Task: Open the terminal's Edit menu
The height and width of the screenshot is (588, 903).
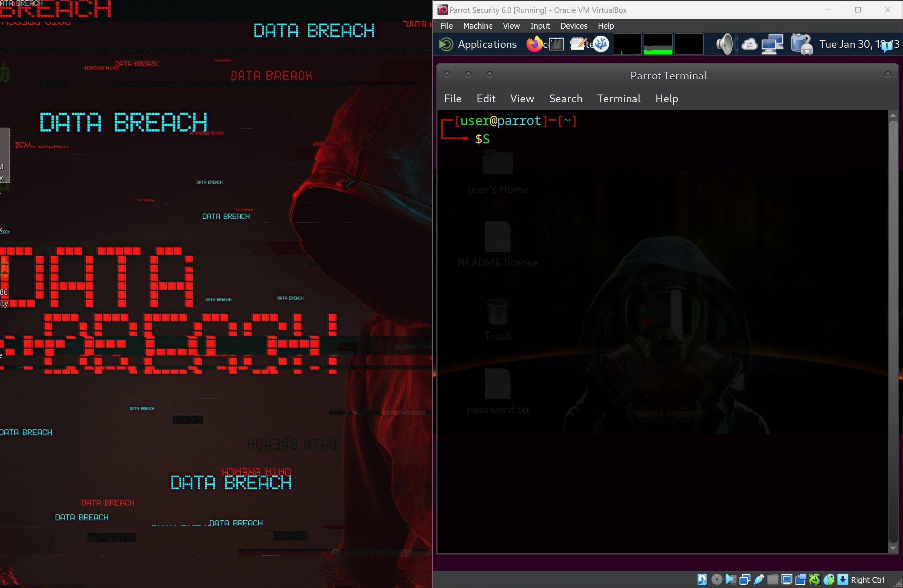Action: click(486, 99)
